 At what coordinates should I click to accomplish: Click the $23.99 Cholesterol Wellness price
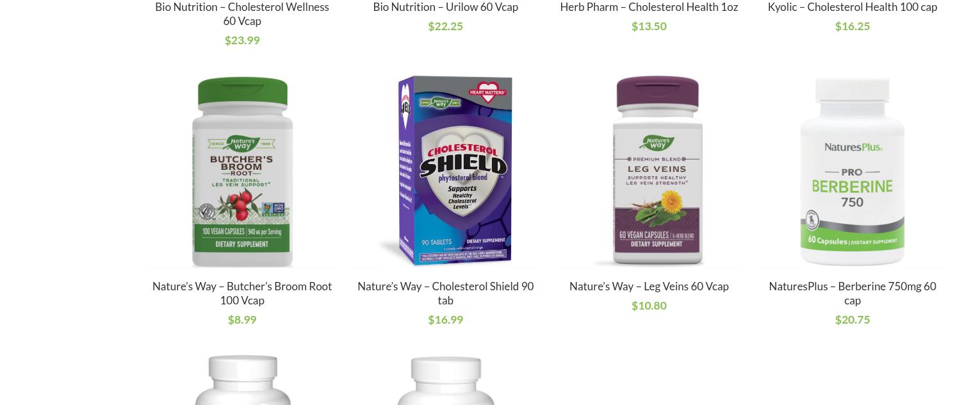tap(242, 40)
